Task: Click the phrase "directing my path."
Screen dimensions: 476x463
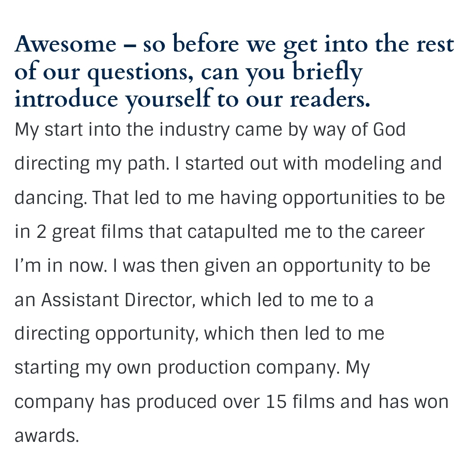Action: pyautogui.click(x=92, y=164)
